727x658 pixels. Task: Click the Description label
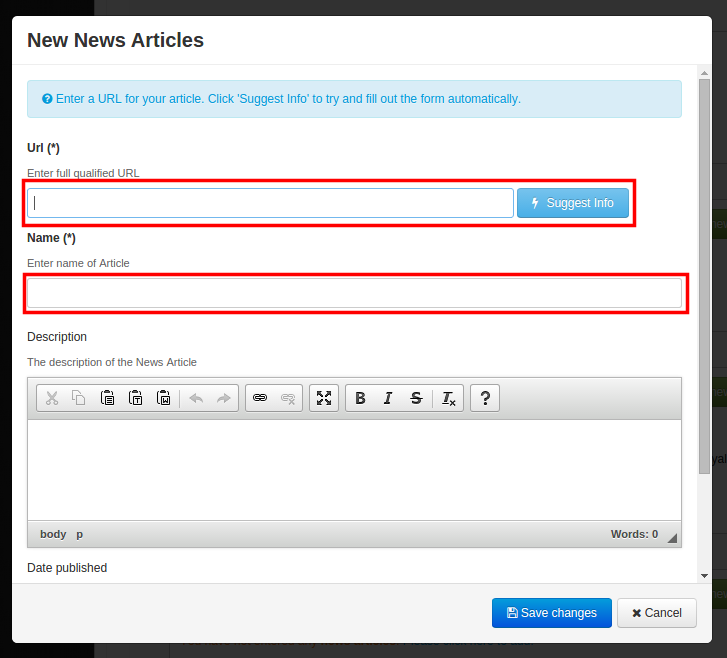57,337
